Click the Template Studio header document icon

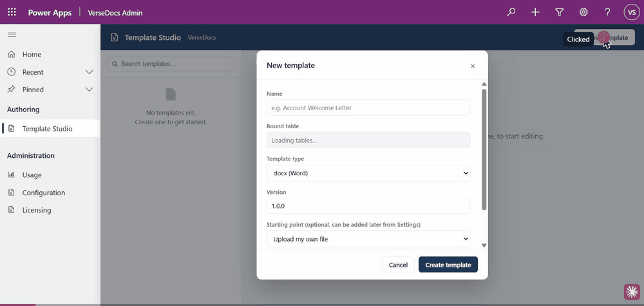point(115,37)
